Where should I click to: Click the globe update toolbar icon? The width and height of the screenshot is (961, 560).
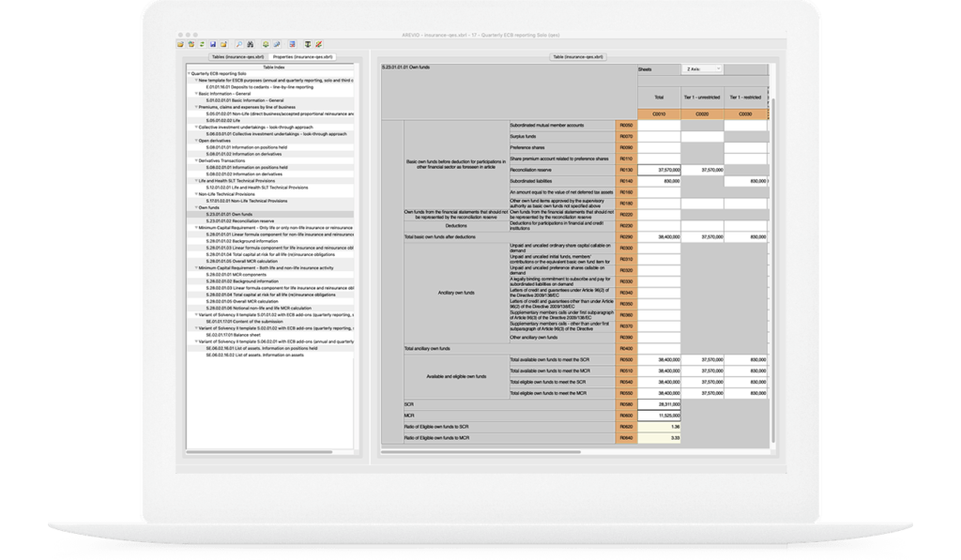click(x=266, y=44)
